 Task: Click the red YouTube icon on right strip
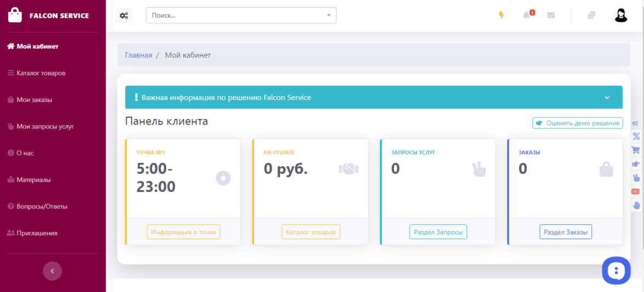click(636, 191)
